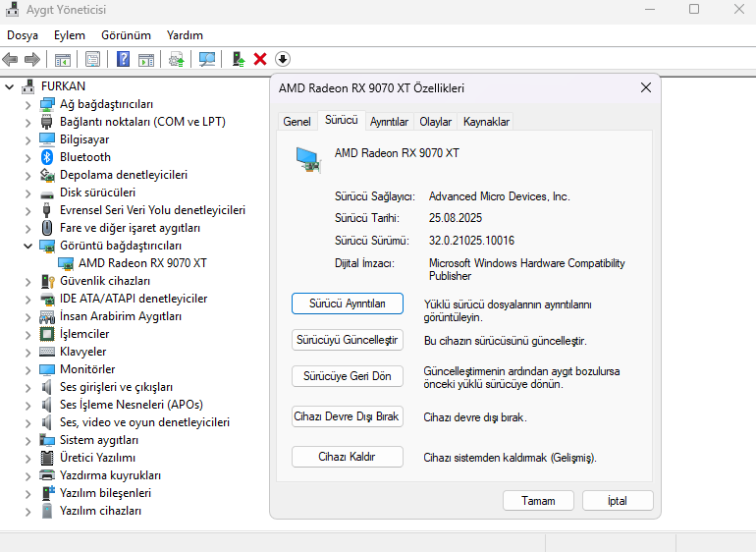Switch to the Ayrıntılar tab
Viewport: 756px width, 552px height.
point(389,122)
